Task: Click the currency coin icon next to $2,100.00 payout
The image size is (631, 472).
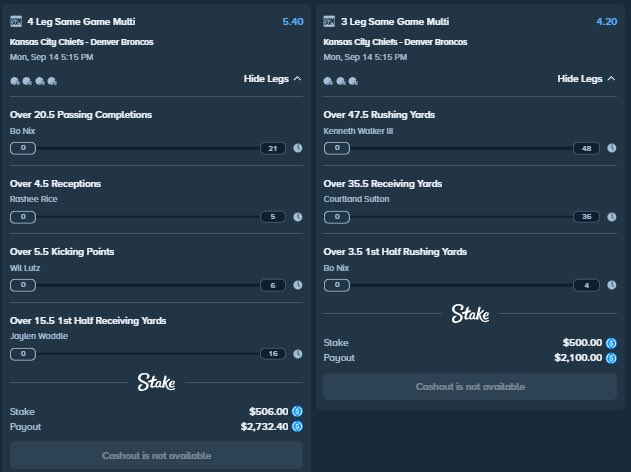Action: pyautogui.click(x=611, y=358)
